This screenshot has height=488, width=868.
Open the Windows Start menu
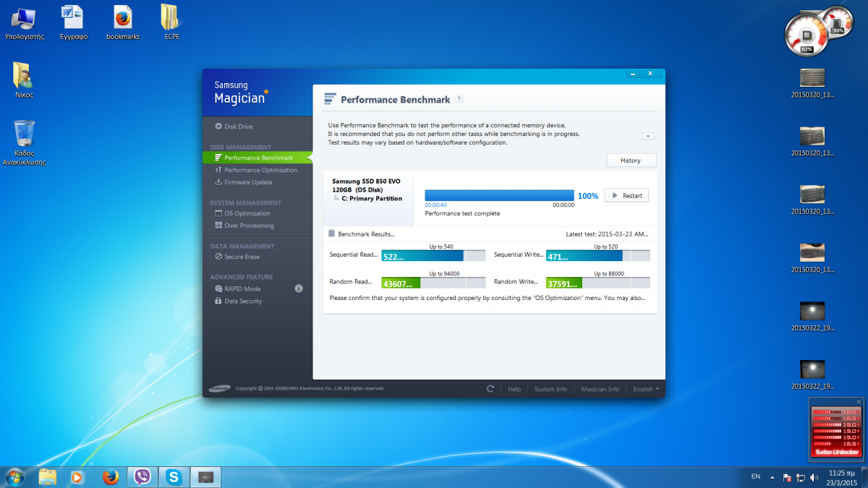point(14,476)
